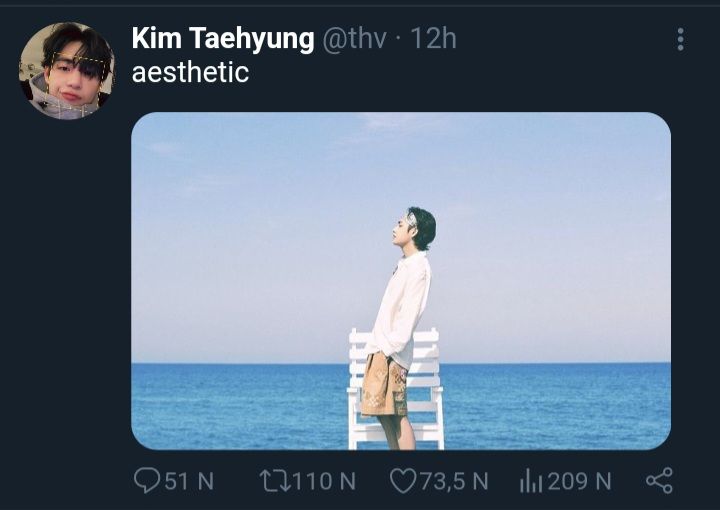This screenshot has height=510, width=720.
Task: Click the 209 N views count
Action: pos(579,481)
